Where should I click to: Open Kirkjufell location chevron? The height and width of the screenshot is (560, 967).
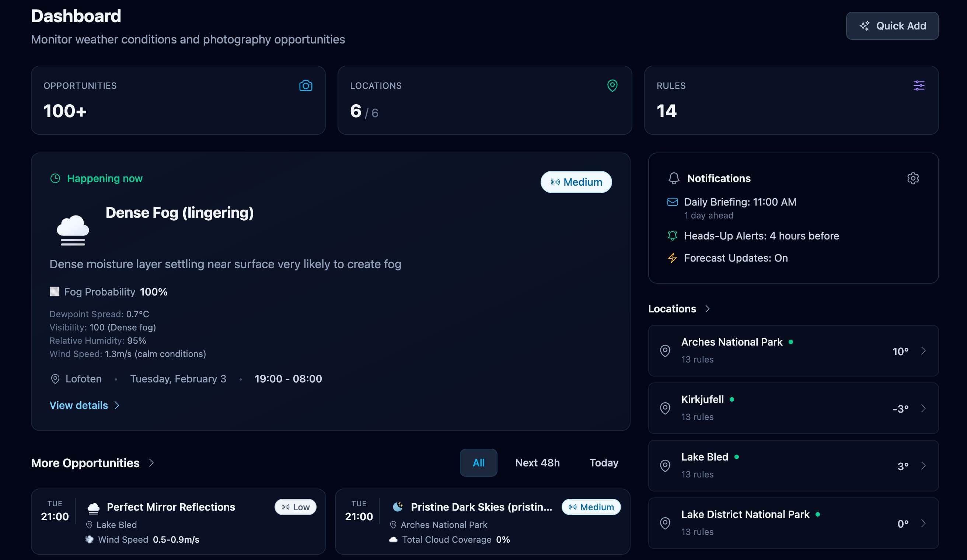(923, 408)
